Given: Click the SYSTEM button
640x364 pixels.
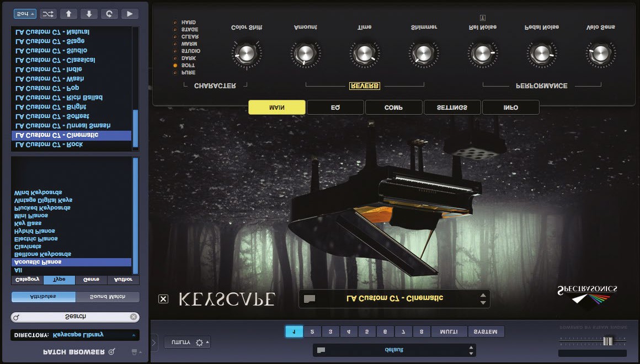Looking at the screenshot, I should [x=486, y=331].
